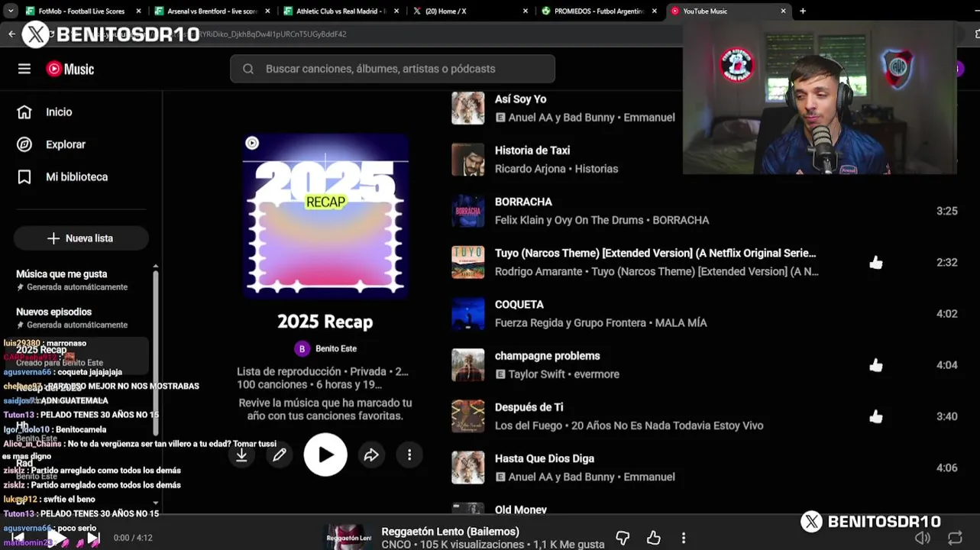Download the 2025 Recap playlist
The width and height of the screenshot is (980, 550).
241,455
